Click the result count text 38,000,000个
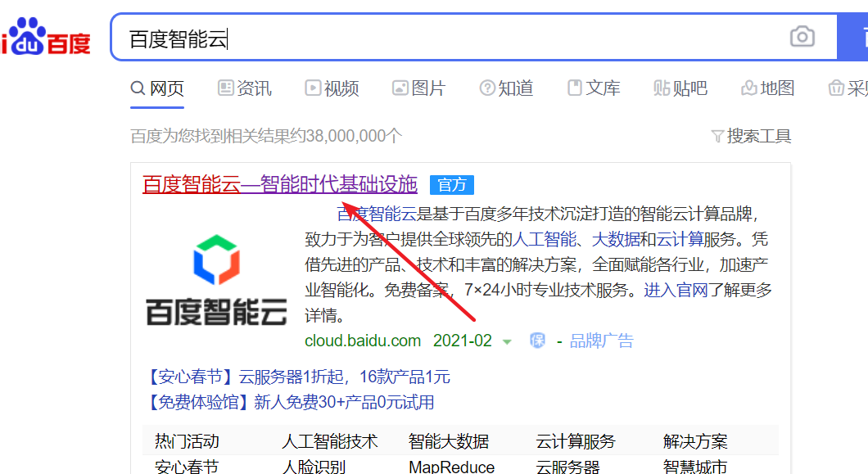 pos(355,136)
